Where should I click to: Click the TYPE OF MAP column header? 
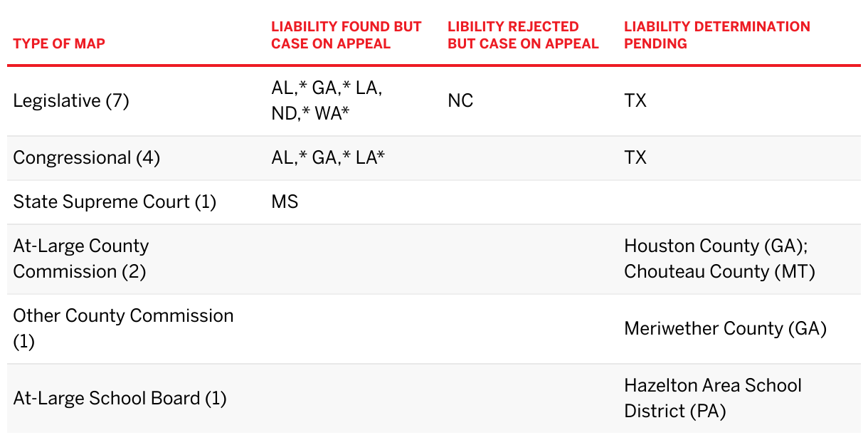59,43
